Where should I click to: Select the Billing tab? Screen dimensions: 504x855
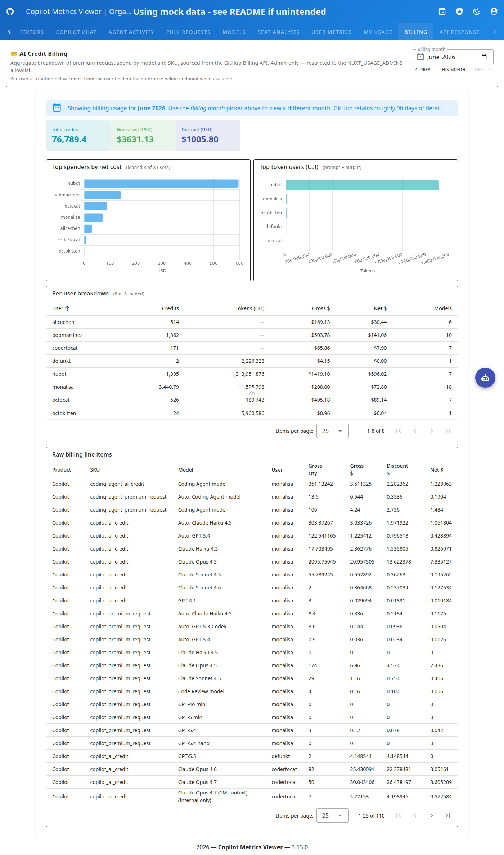coord(415,32)
